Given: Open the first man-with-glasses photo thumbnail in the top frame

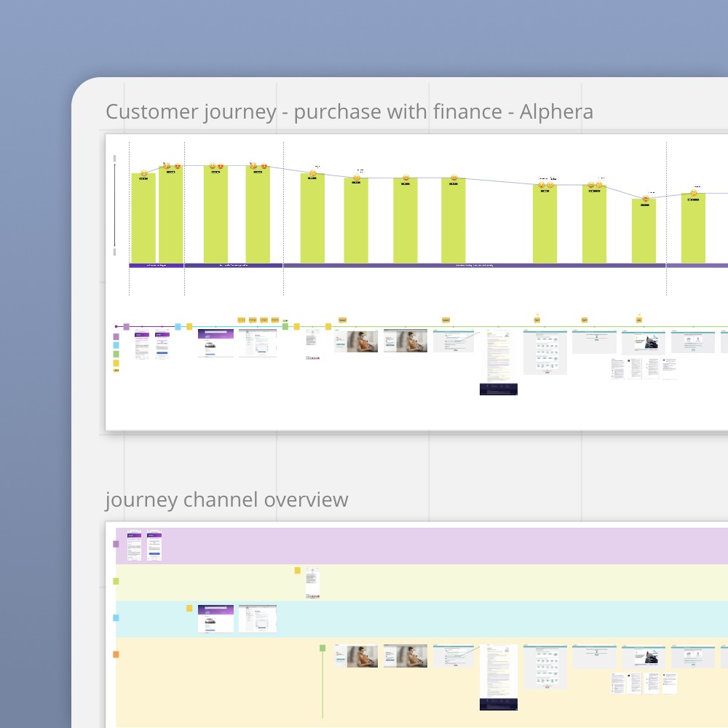Looking at the screenshot, I should click(x=356, y=341).
